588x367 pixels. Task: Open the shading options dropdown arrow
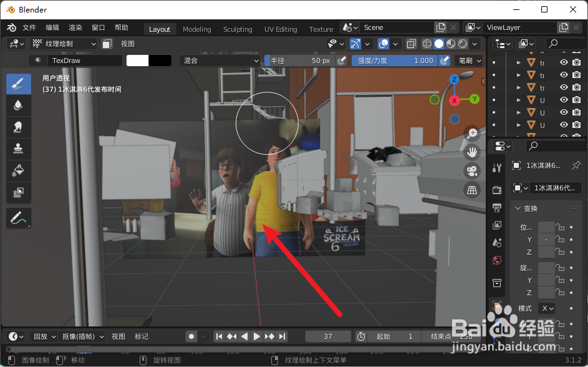475,44
